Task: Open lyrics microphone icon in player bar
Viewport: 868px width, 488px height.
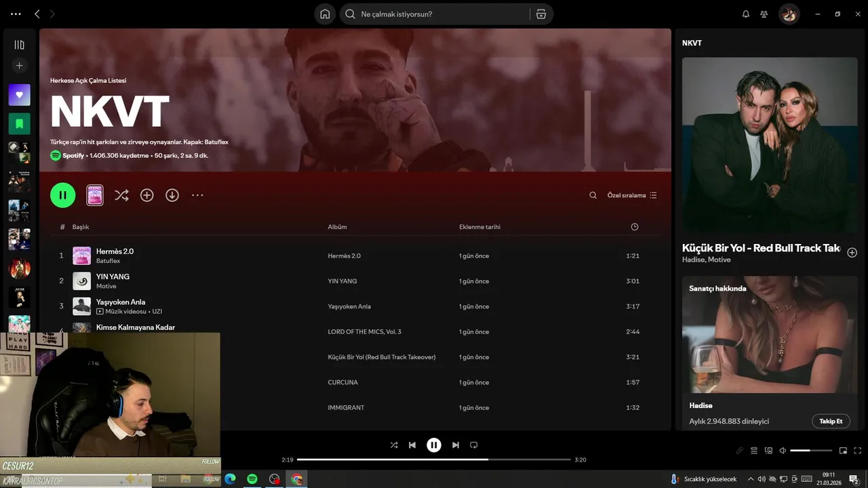Action: point(739,451)
